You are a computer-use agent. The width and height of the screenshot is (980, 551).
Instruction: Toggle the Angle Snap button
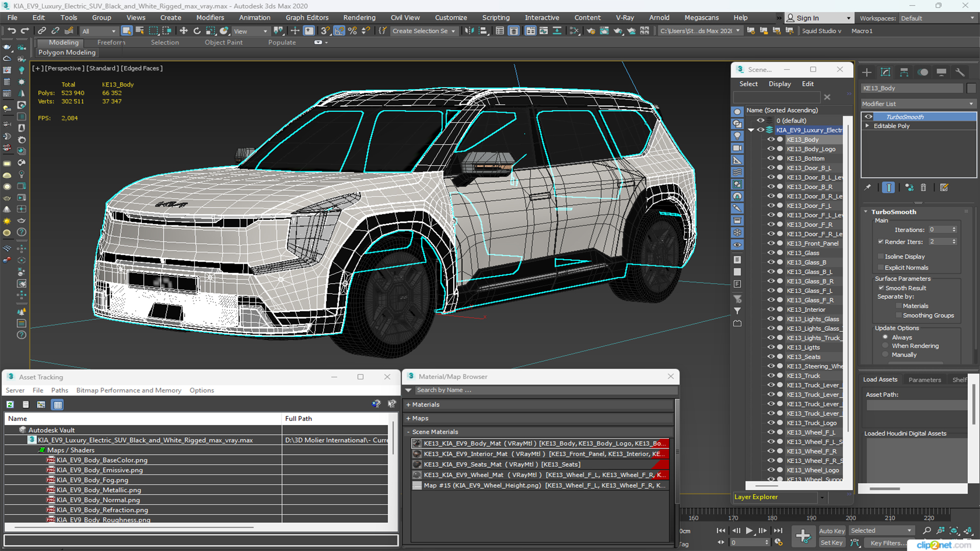(339, 31)
